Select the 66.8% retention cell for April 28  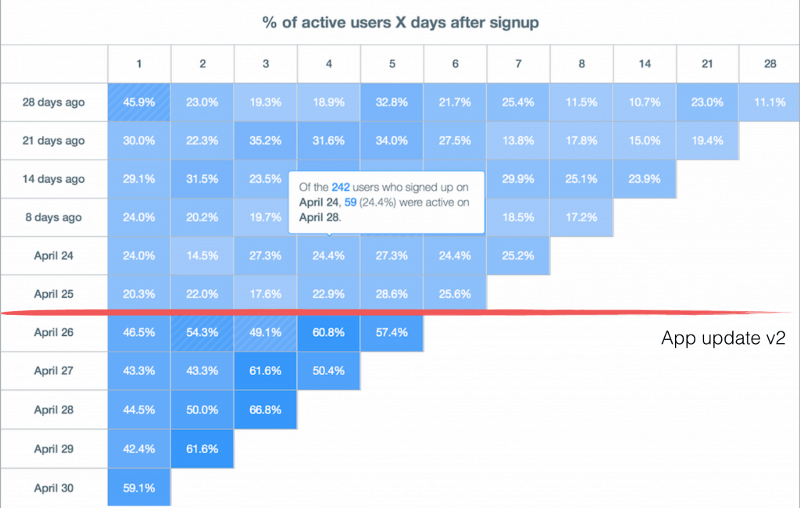point(265,409)
